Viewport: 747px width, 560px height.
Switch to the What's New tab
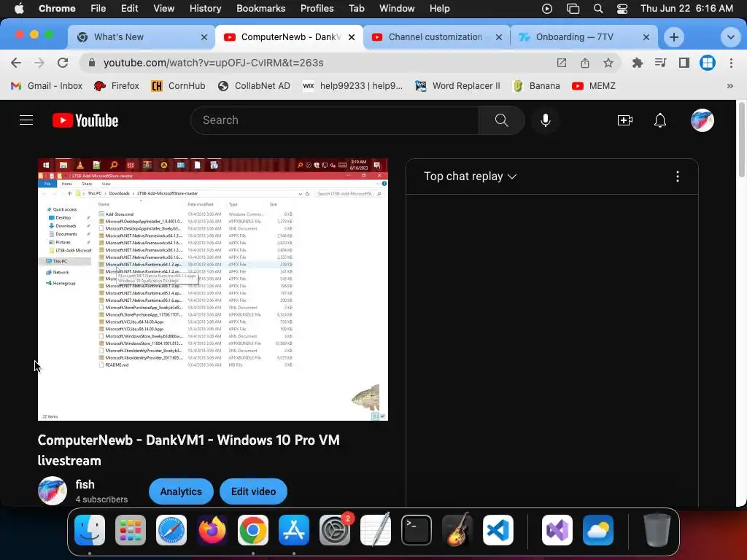141,37
